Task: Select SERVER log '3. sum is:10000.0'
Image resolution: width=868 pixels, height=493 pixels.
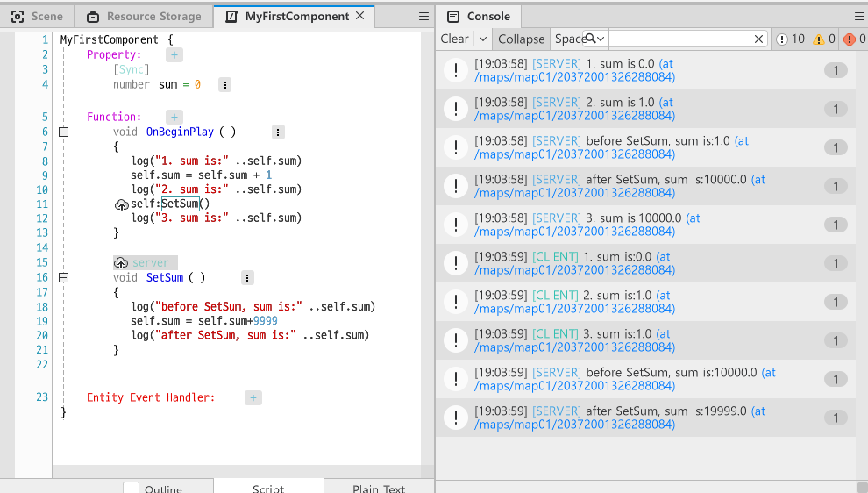Action: (x=645, y=225)
